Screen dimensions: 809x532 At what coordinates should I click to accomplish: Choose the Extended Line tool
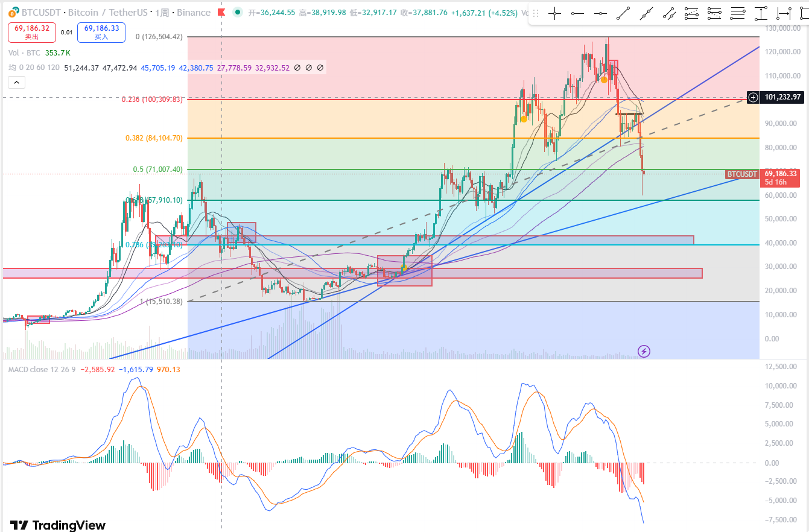[x=646, y=14]
